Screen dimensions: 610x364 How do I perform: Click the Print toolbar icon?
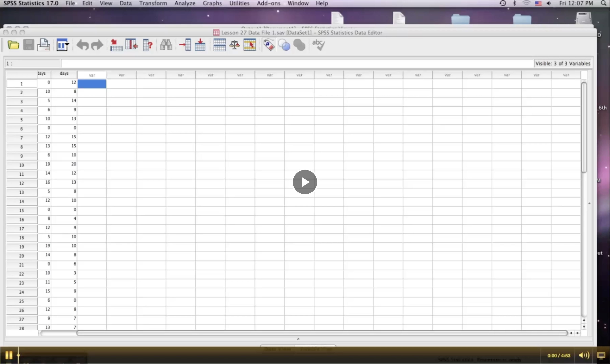point(44,45)
